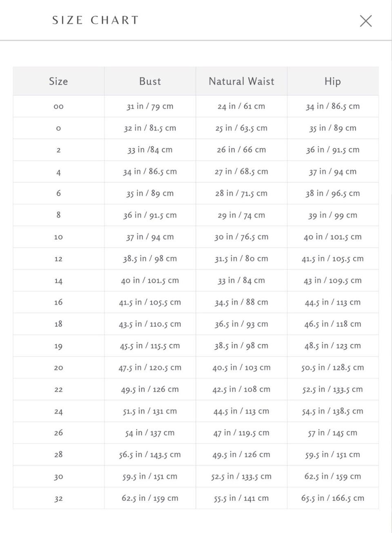Click the Size column header
The image size is (392, 533).
coord(58,81)
